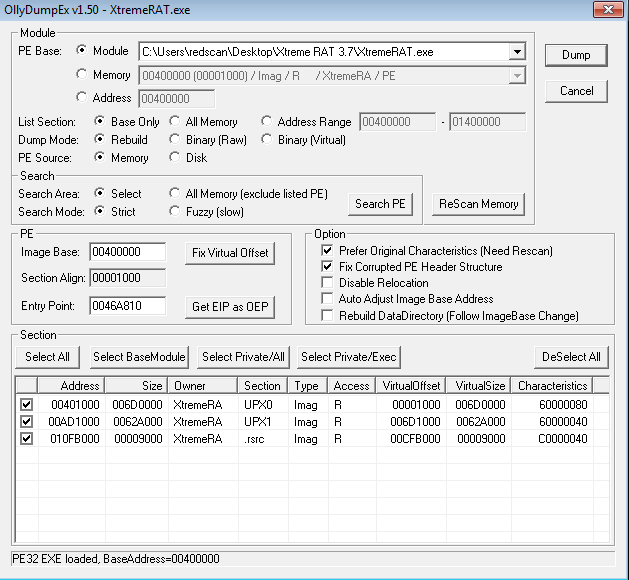The height and width of the screenshot is (580, 629).
Task: Select the Address radio button for PE Base
Action: tap(82, 97)
